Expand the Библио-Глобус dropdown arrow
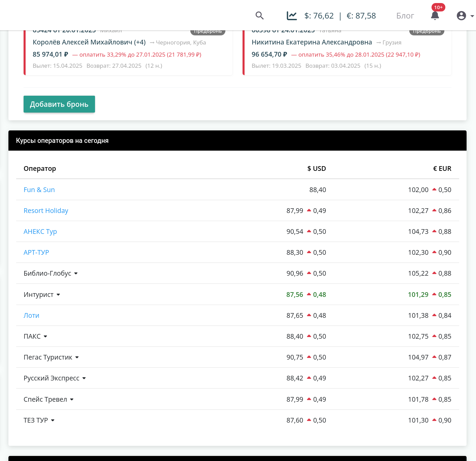This screenshot has width=476, height=461. click(x=76, y=274)
